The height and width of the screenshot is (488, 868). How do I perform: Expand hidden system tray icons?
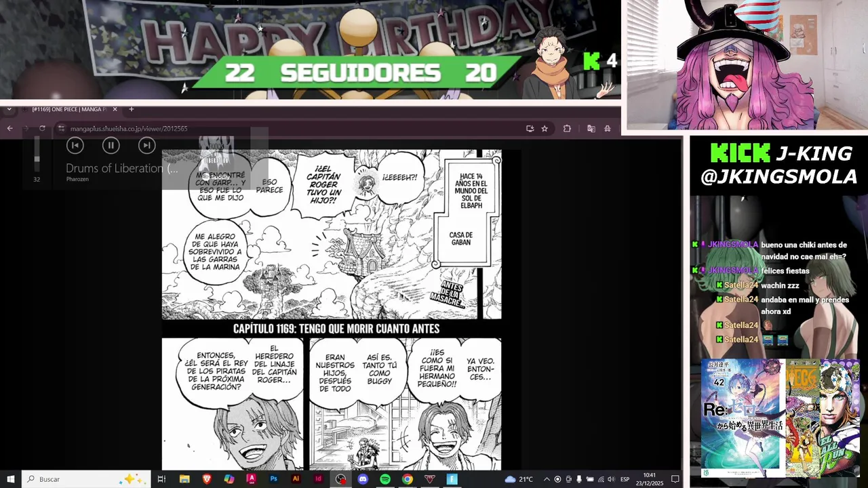click(x=547, y=479)
